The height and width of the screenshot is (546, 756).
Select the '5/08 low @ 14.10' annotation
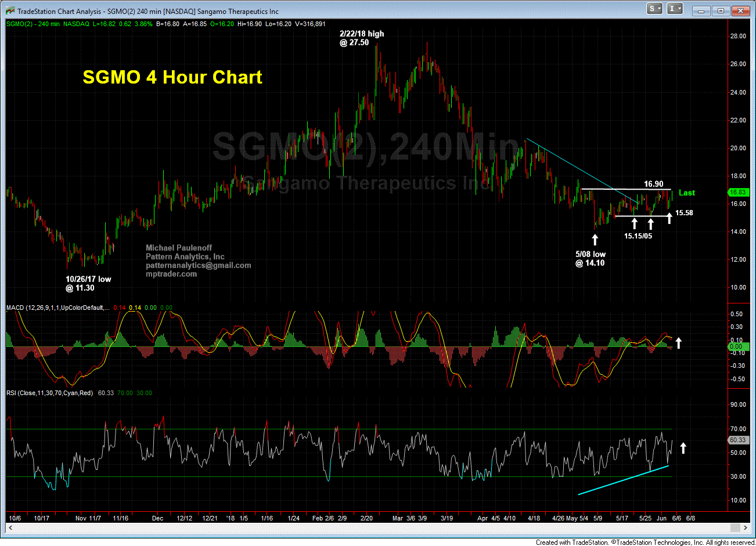591,259
